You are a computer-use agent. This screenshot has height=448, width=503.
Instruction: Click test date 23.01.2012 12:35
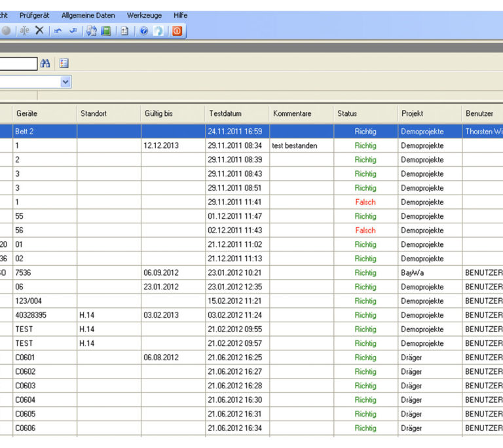click(237, 287)
